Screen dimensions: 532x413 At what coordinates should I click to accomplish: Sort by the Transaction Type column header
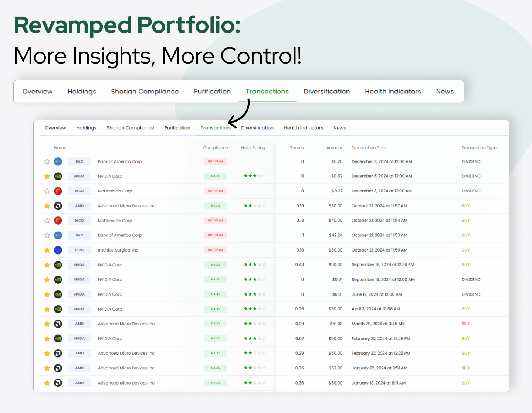tap(479, 148)
